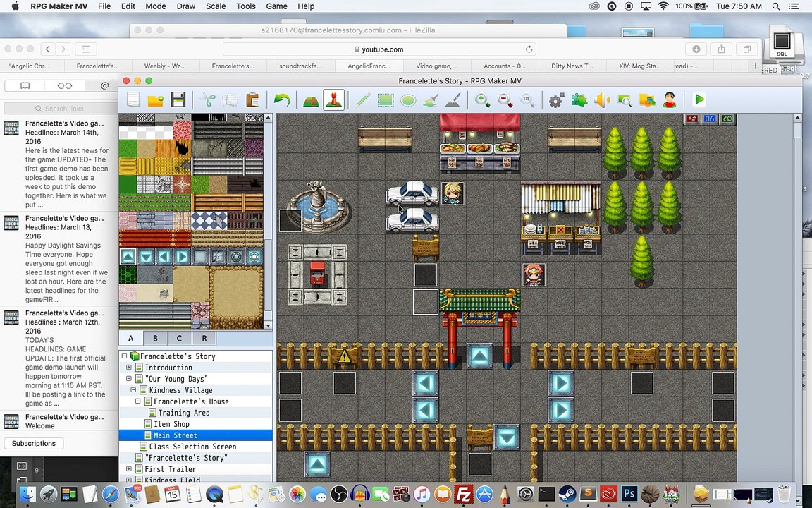
Task: Open the Database gear icon
Action: (x=557, y=99)
